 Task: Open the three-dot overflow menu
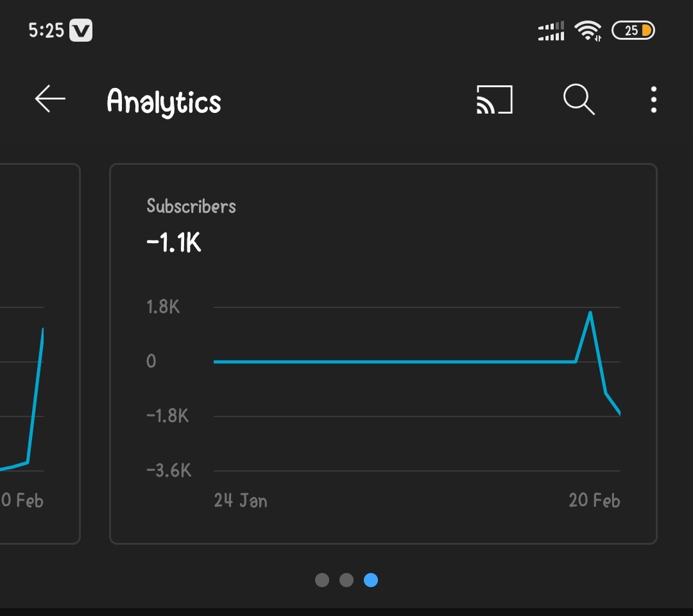click(x=653, y=99)
